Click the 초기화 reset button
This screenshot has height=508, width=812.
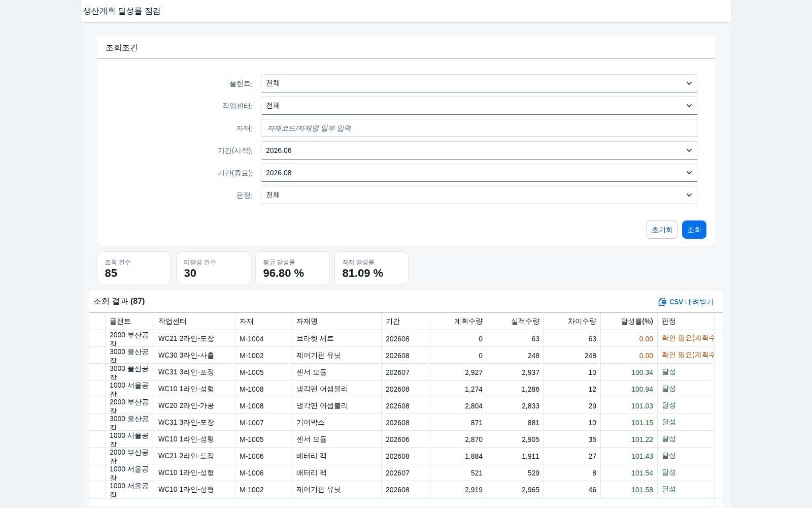click(662, 230)
